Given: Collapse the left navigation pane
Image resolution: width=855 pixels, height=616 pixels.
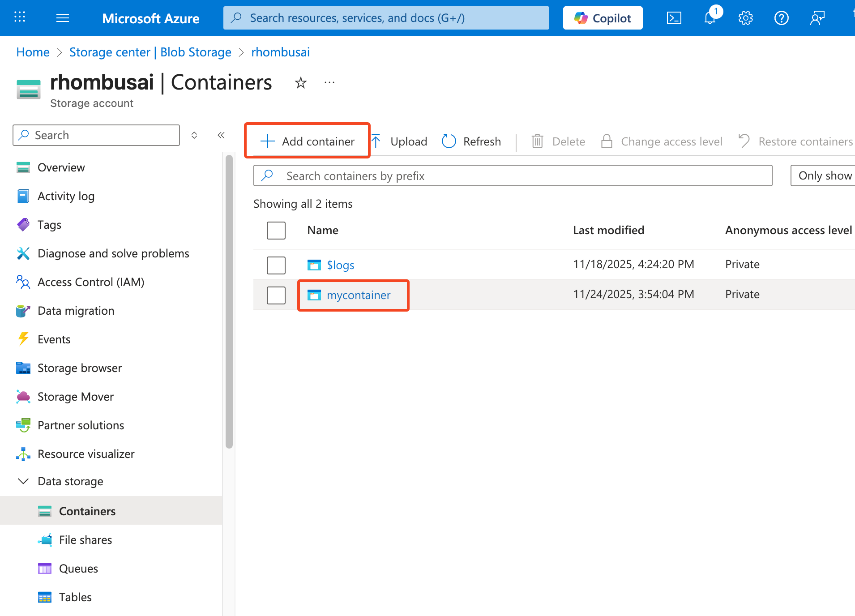Looking at the screenshot, I should (221, 135).
